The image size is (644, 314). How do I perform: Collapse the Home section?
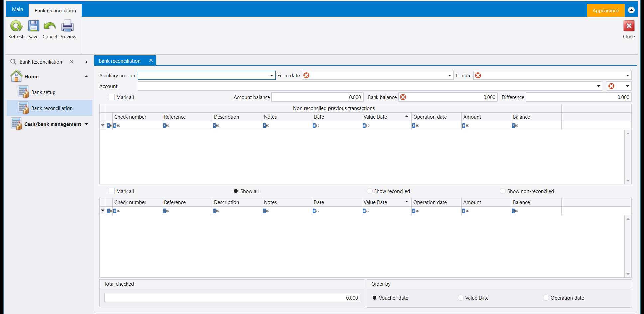tap(86, 76)
